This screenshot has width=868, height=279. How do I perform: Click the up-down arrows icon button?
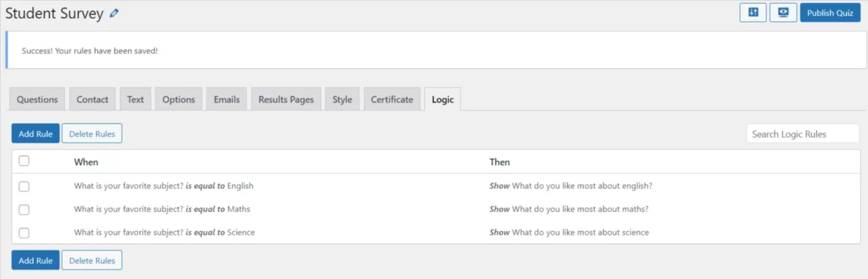(x=753, y=13)
